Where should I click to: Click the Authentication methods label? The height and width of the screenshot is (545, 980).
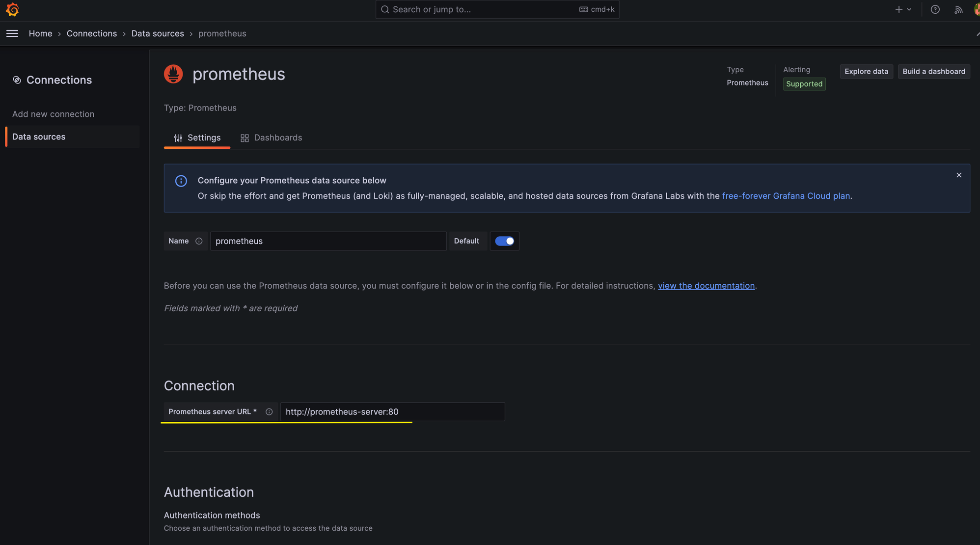pyautogui.click(x=212, y=515)
